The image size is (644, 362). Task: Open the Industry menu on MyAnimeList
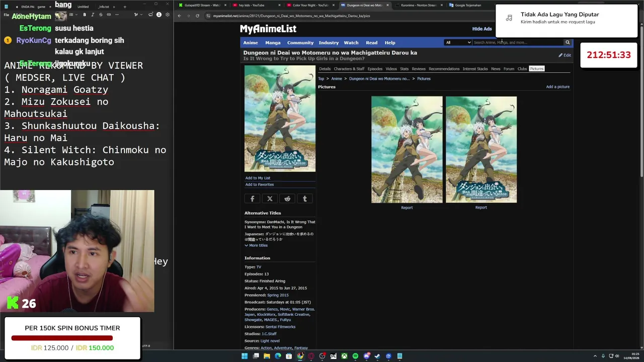pos(329,43)
